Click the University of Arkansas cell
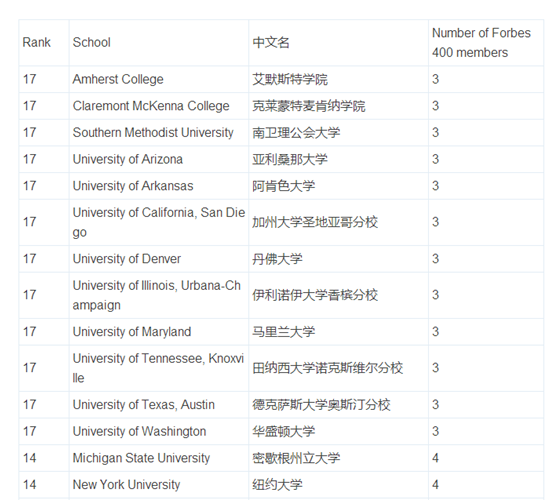558x502 pixels. pos(159,186)
